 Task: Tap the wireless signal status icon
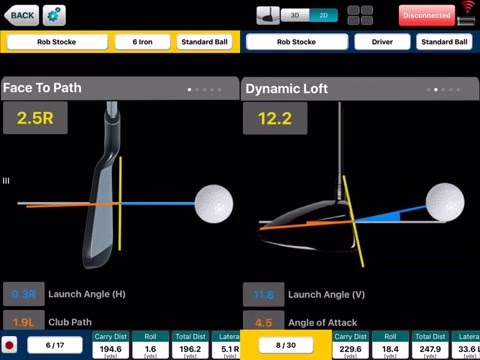coord(468,7)
